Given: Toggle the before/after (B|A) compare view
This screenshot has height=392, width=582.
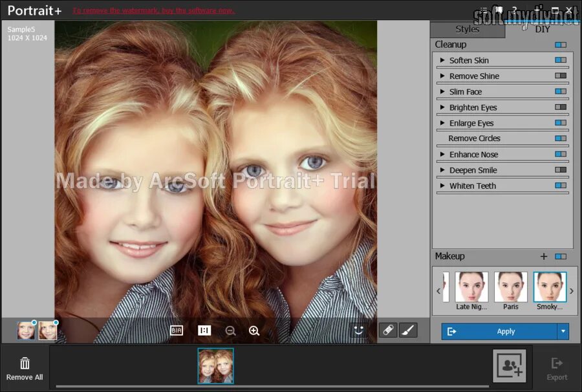Looking at the screenshot, I should pyautogui.click(x=177, y=331).
